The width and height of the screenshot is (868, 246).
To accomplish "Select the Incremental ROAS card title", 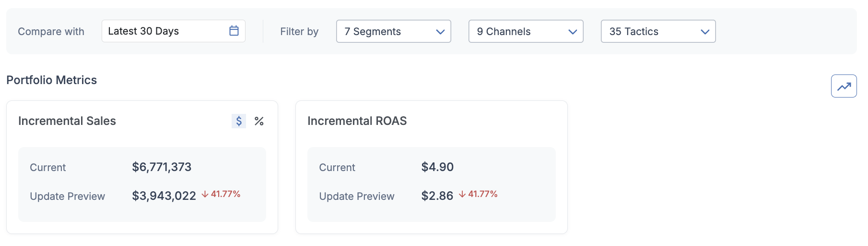I will pyautogui.click(x=357, y=121).
